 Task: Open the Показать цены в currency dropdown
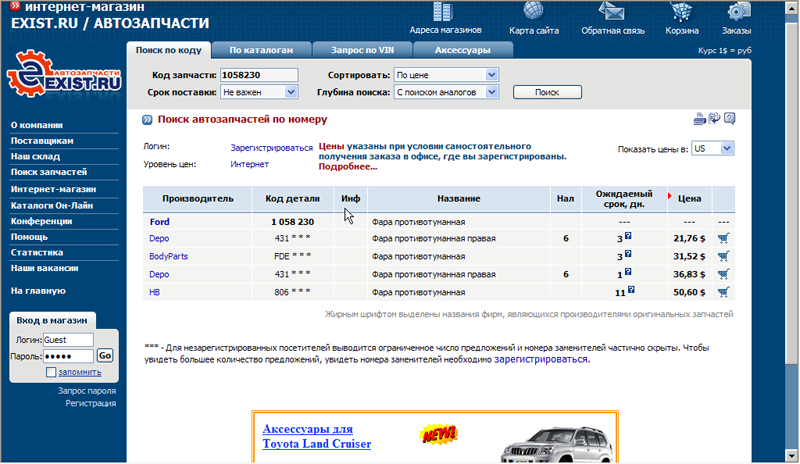[x=712, y=149]
